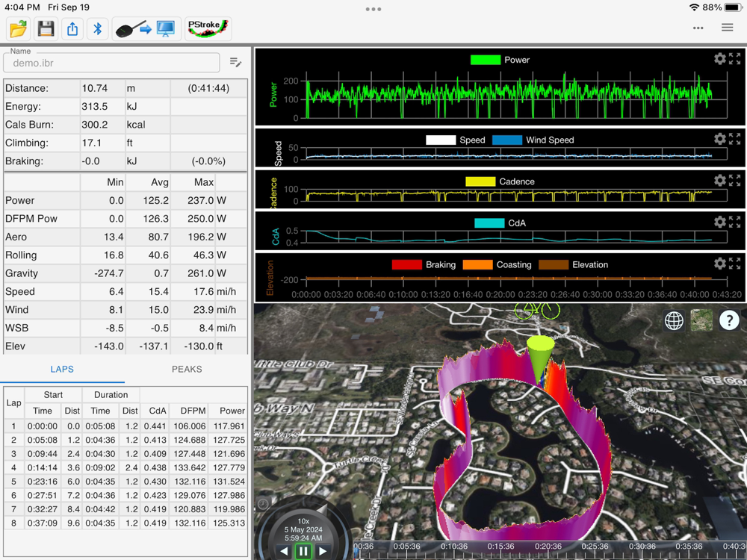Image resolution: width=747 pixels, height=560 pixels.
Task: Download data from device to computer
Action: [x=146, y=29]
